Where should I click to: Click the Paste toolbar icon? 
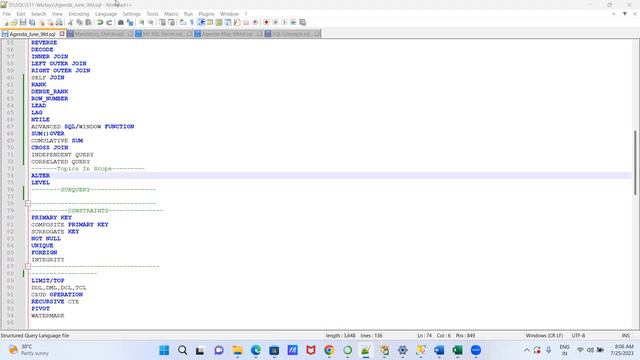click(x=88, y=22)
